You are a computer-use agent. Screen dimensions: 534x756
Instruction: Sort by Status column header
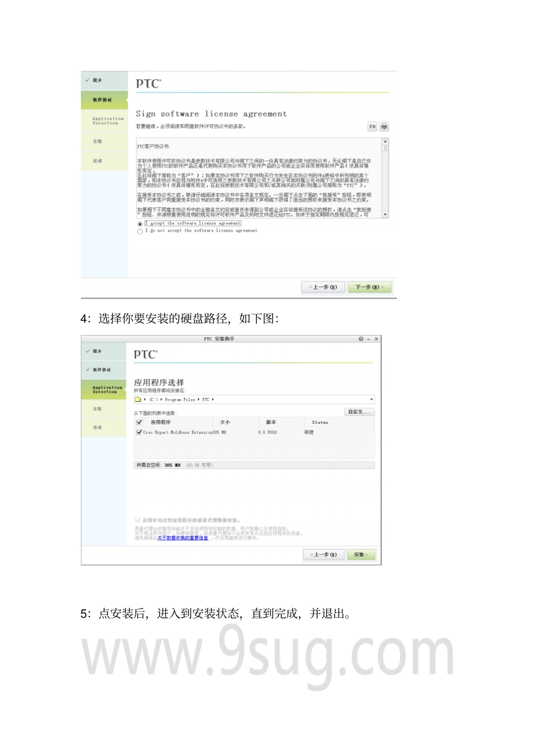320,422
